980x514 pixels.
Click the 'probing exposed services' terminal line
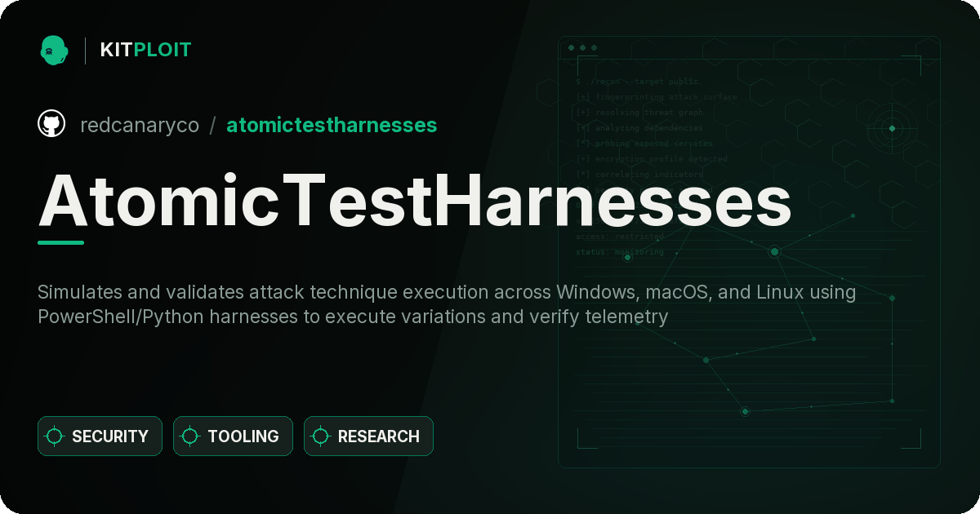[644, 144]
